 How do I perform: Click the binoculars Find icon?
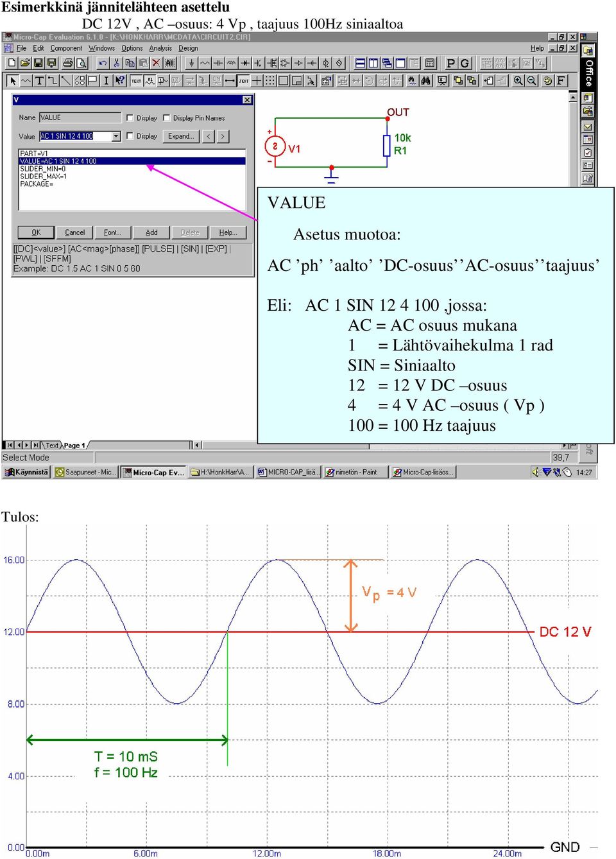[x=425, y=80]
